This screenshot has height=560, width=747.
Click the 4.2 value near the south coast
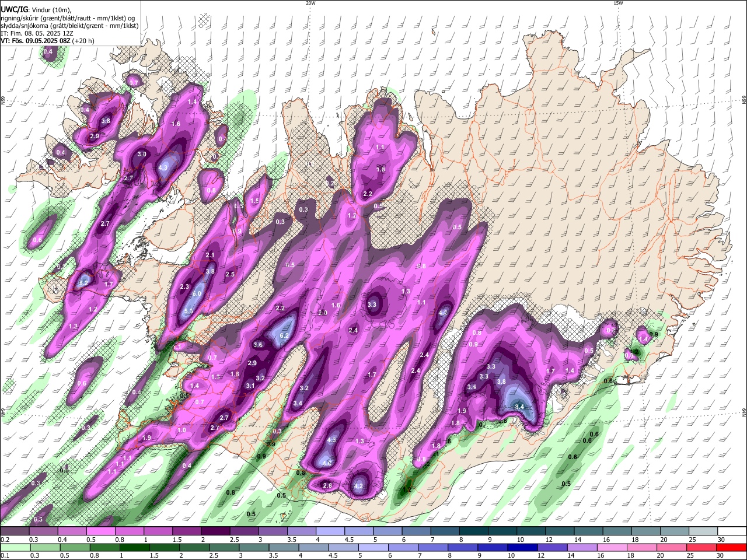pos(358,486)
